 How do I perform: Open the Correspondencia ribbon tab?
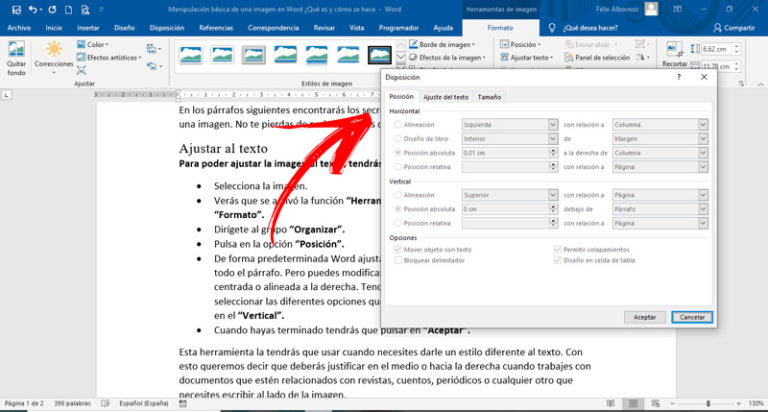[272, 28]
